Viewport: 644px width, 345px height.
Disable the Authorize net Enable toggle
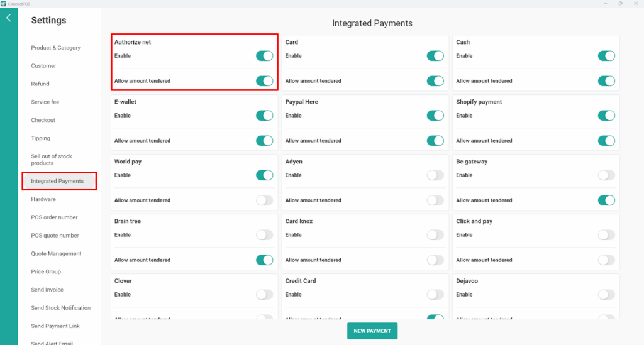click(264, 56)
